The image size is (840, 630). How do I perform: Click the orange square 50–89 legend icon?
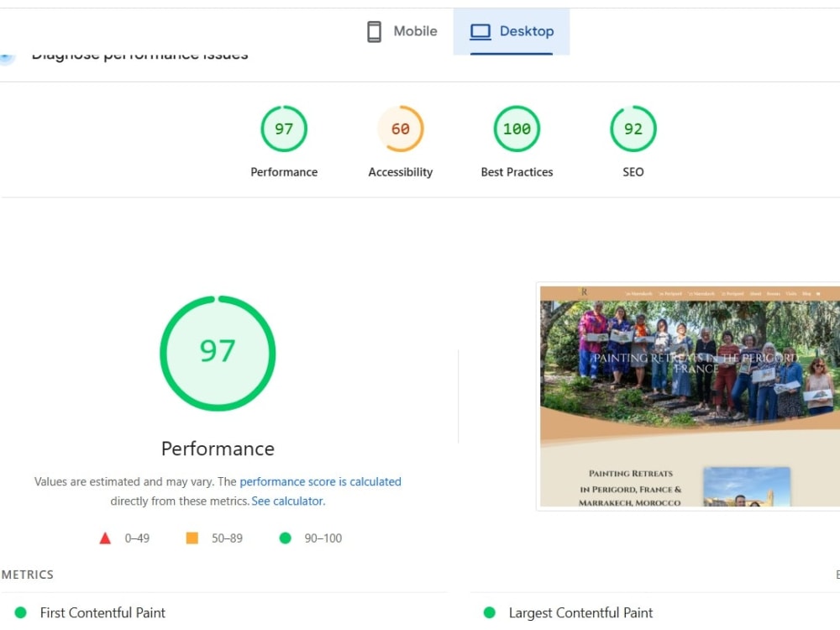192,538
